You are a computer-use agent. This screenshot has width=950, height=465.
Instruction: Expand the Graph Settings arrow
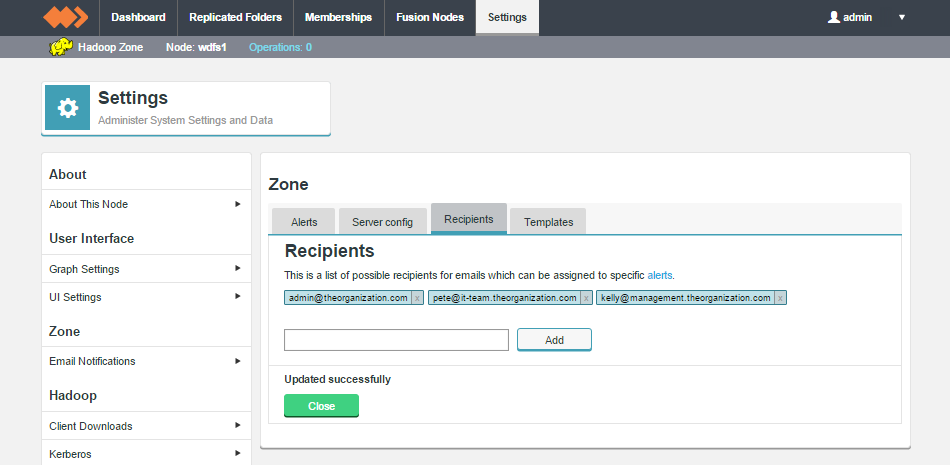[238, 268]
